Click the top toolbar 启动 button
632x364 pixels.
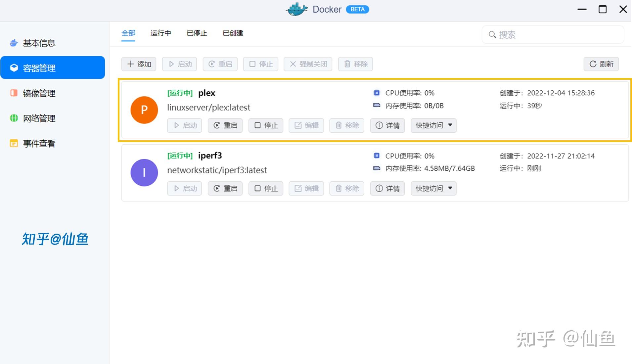pos(179,64)
